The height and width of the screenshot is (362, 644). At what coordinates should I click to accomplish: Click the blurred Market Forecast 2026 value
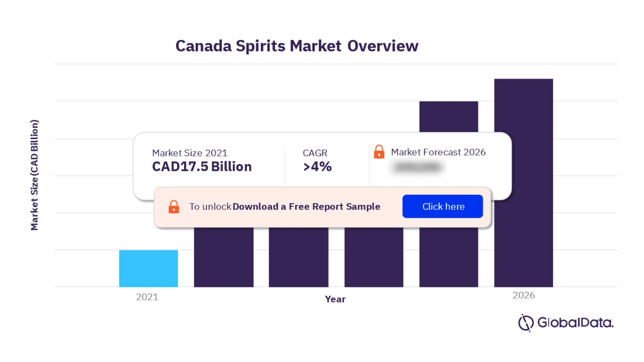[417, 167]
